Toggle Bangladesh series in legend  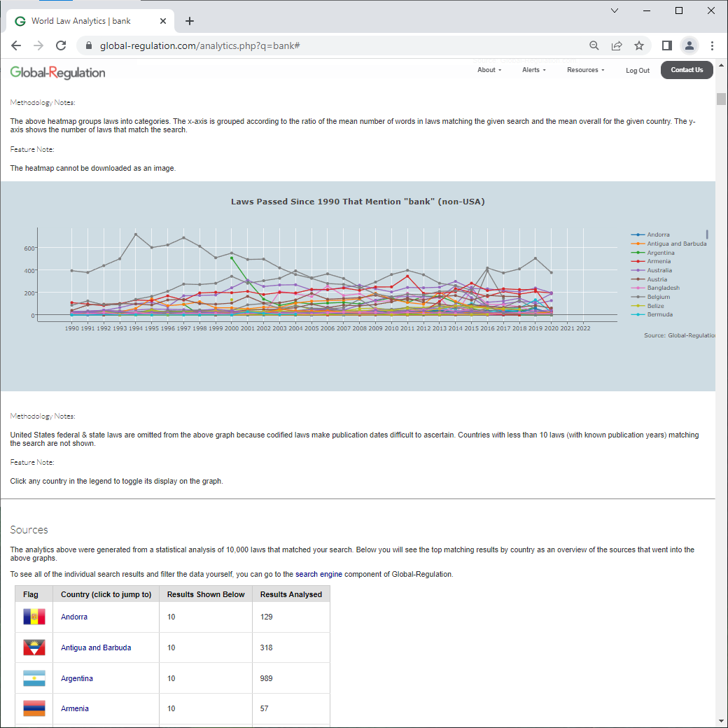(655, 288)
